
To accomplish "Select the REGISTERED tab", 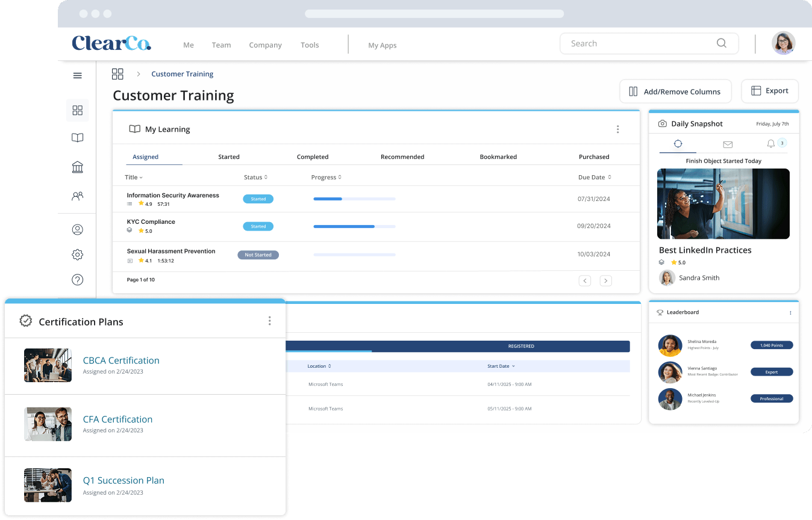I will pos(521,346).
